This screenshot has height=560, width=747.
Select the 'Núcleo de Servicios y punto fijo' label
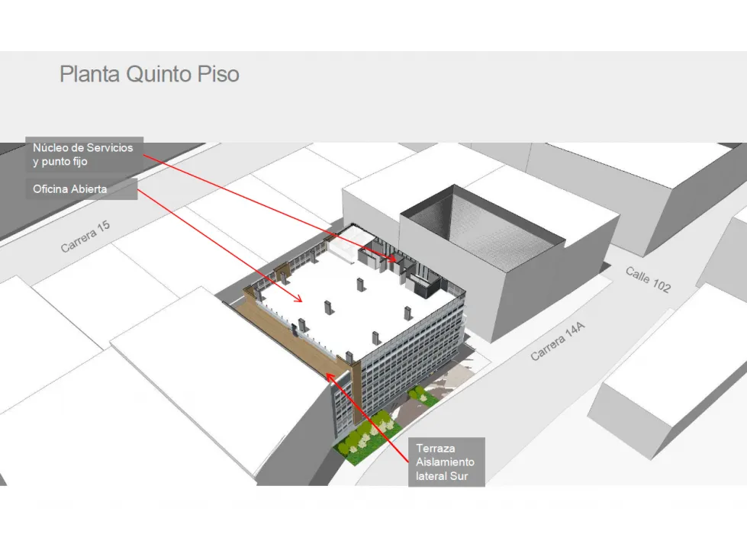click(x=83, y=155)
